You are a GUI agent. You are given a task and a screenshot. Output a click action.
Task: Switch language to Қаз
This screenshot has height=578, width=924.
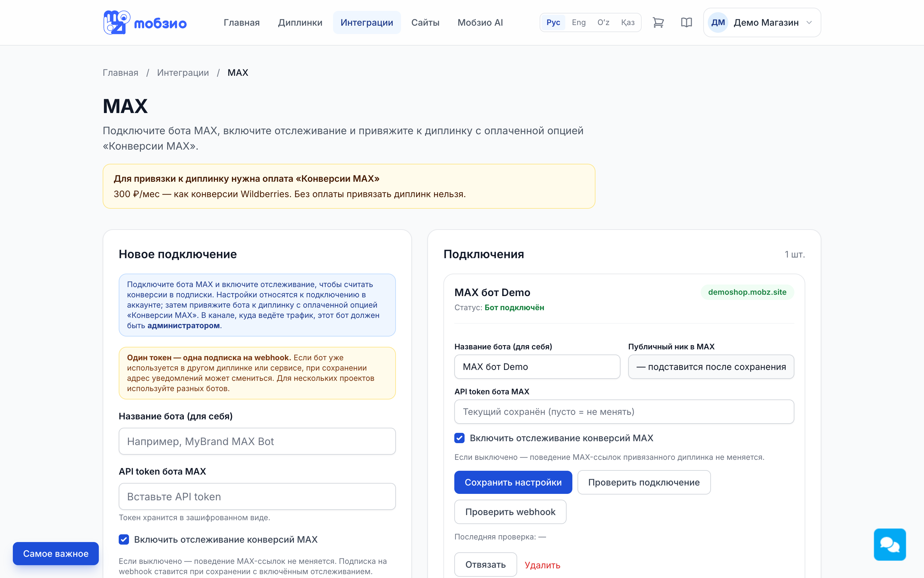pyautogui.click(x=627, y=22)
